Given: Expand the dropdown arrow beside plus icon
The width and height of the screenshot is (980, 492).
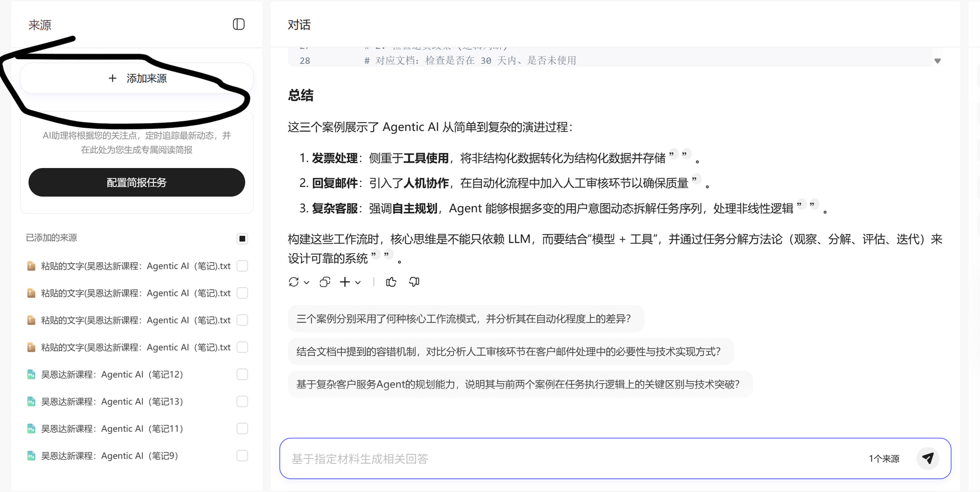Looking at the screenshot, I should (x=358, y=283).
